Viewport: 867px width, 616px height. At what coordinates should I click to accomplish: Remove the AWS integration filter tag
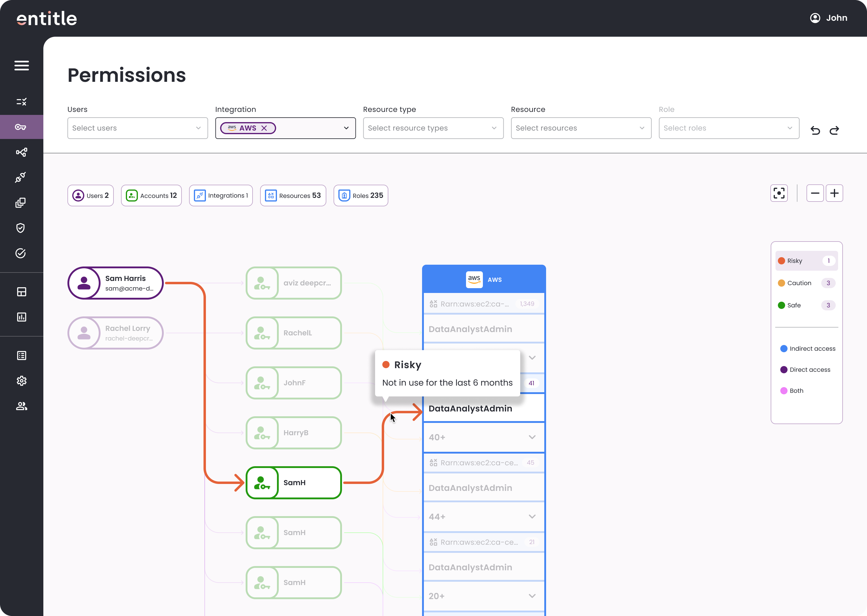click(264, 128)
